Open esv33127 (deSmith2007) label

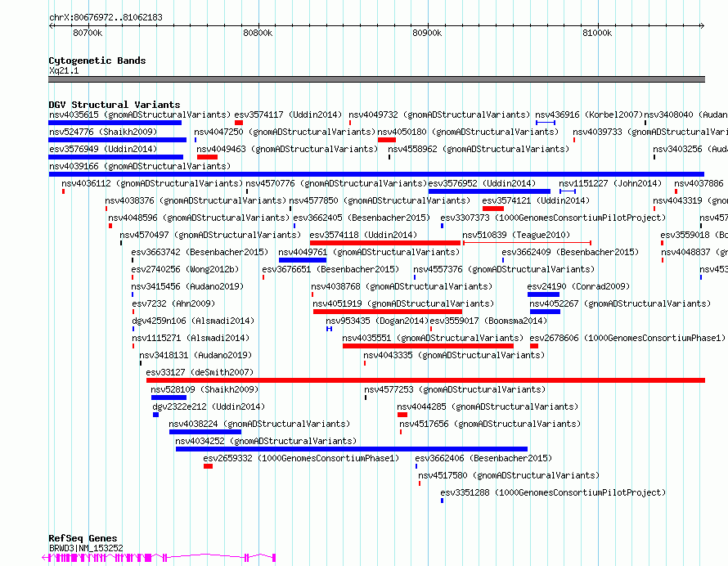200,372
